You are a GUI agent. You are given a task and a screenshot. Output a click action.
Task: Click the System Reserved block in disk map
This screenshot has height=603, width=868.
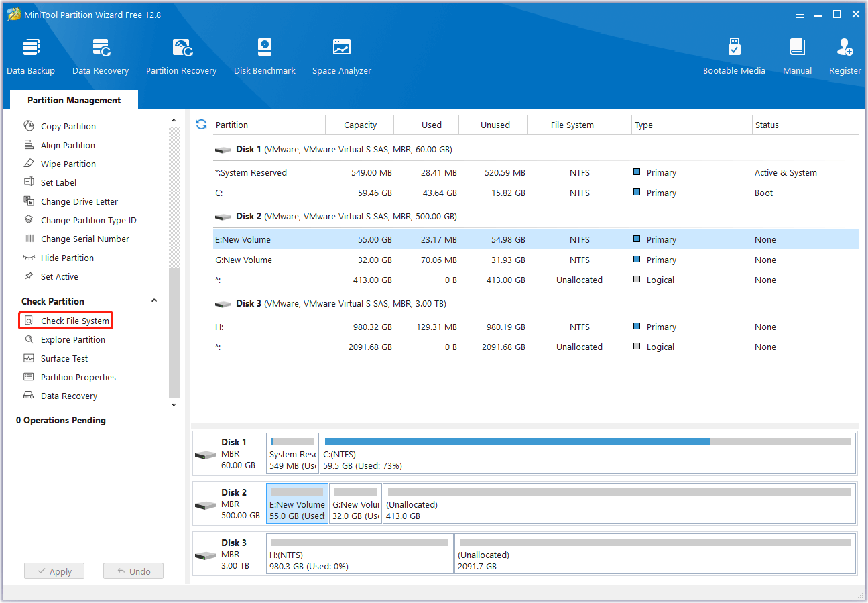coord(292,453)
